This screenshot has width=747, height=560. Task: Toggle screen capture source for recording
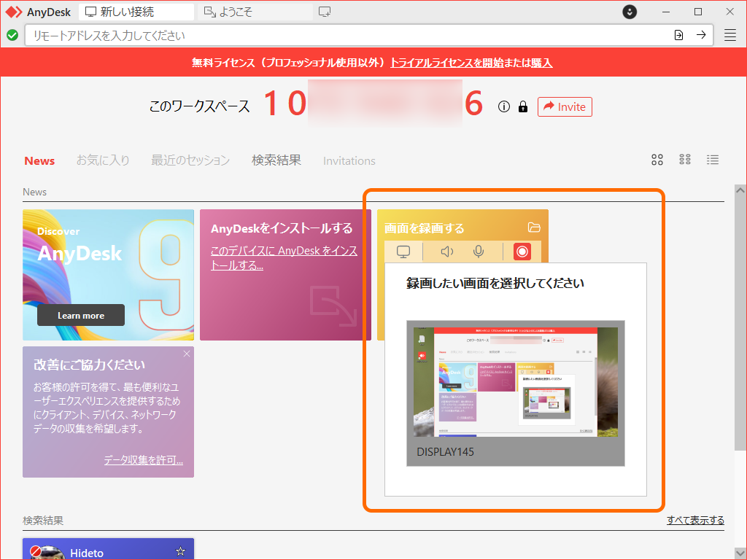pyautogui.click(x=403, y=252)
